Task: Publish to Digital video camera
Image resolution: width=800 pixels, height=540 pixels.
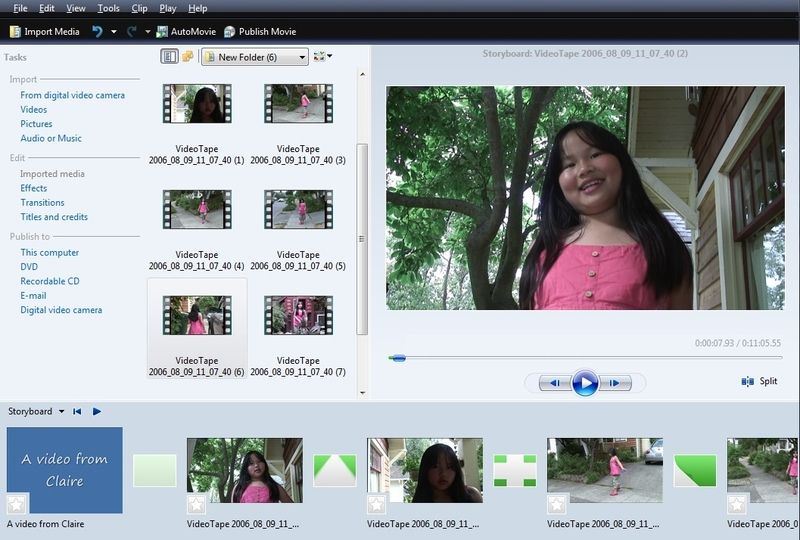Action: click(x=61, y=309)
